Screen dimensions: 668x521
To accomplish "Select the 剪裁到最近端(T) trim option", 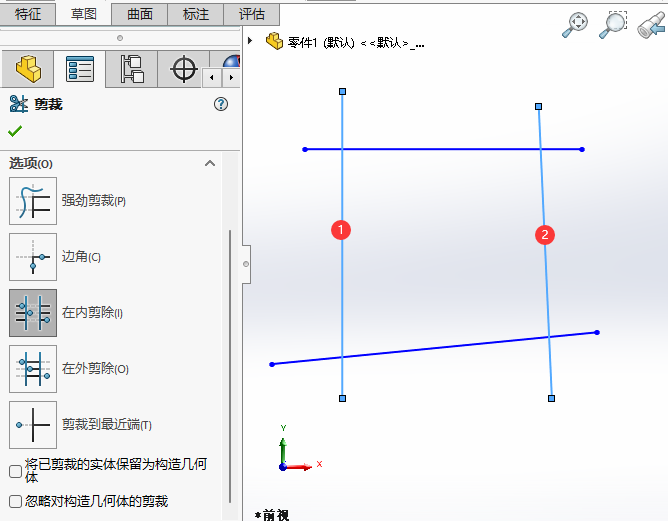I will [33, 425].
